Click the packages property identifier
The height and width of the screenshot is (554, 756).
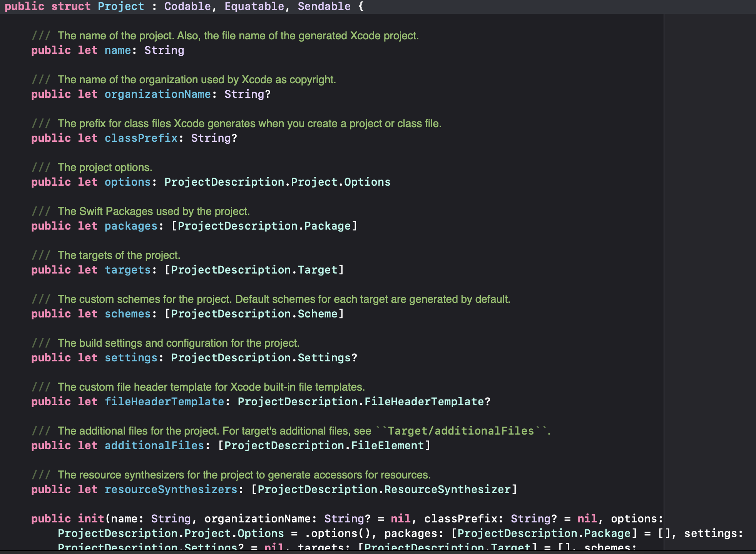[x=131, y=226]
